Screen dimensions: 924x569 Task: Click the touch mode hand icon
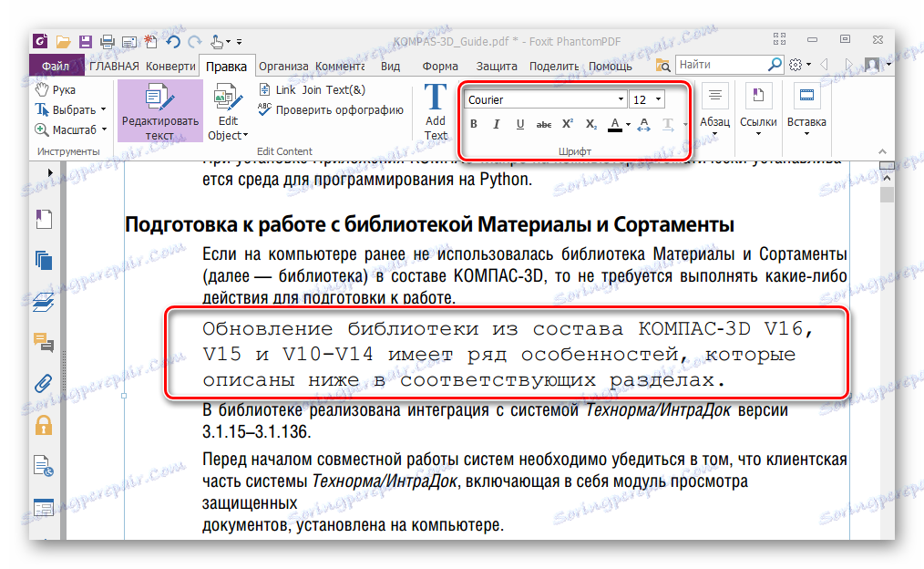218,41
